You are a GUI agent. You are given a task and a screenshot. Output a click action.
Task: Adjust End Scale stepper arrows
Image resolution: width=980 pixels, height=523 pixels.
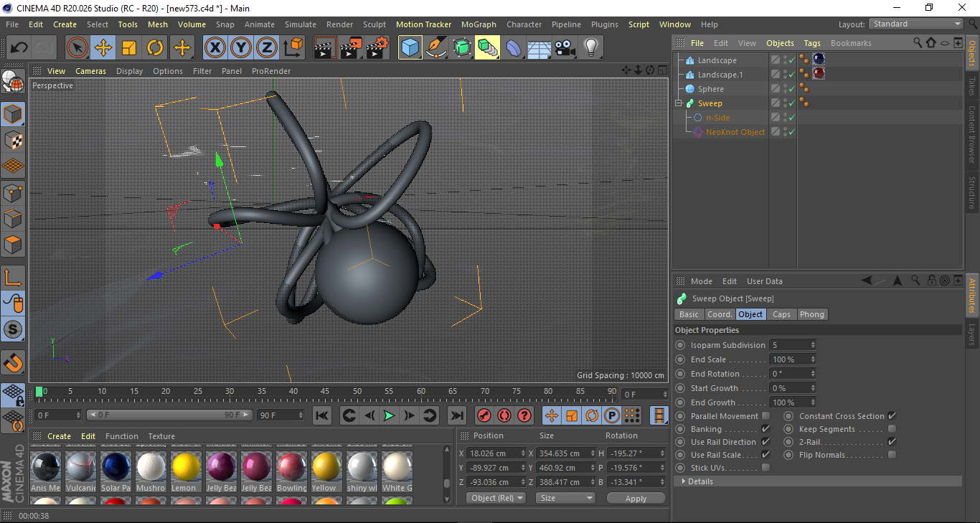(x=813, y=359)
